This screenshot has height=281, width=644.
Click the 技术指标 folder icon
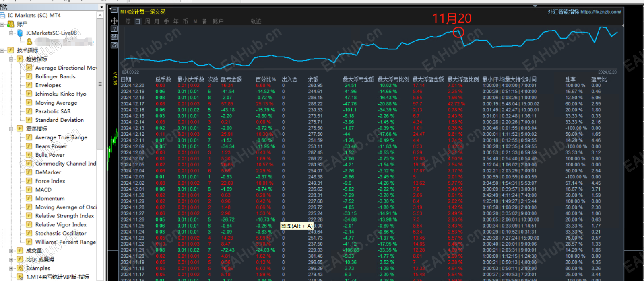tap(11, 50)
